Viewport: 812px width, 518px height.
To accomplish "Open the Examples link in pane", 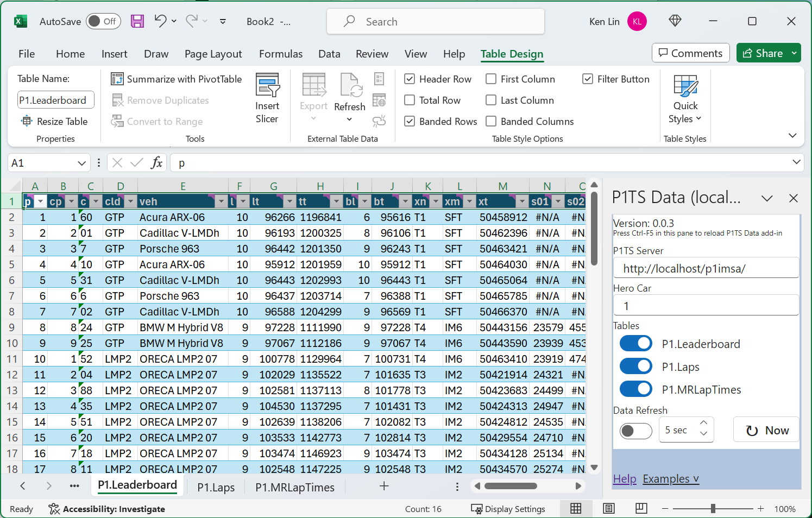I will click(671, 479).
